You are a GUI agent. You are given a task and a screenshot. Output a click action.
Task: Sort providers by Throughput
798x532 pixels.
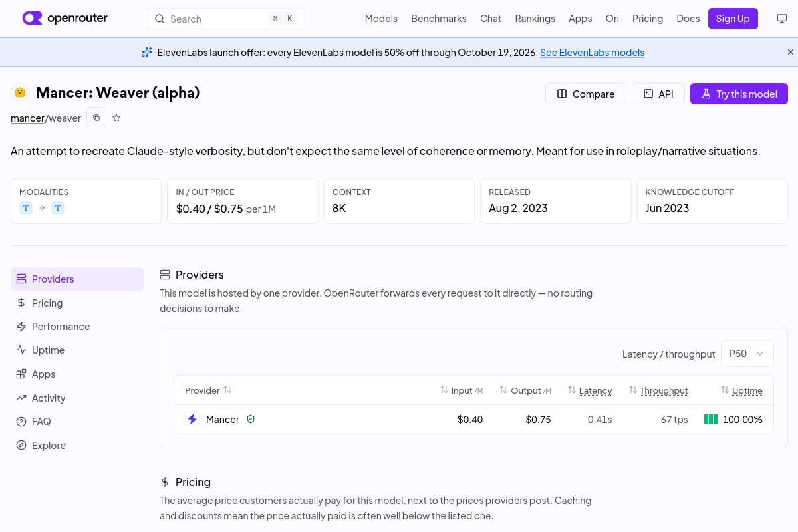[x=658, y=390]
